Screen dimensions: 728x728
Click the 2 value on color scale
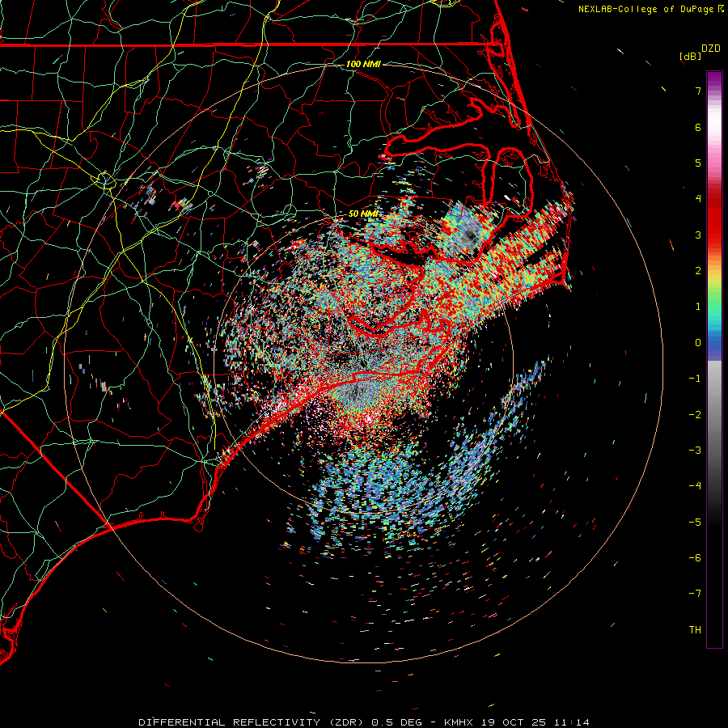[698, 271]
